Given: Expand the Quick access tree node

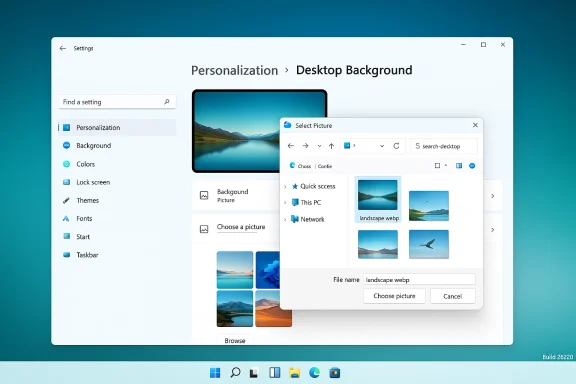Looking at the screenshot, I should [x=285, y=187].
